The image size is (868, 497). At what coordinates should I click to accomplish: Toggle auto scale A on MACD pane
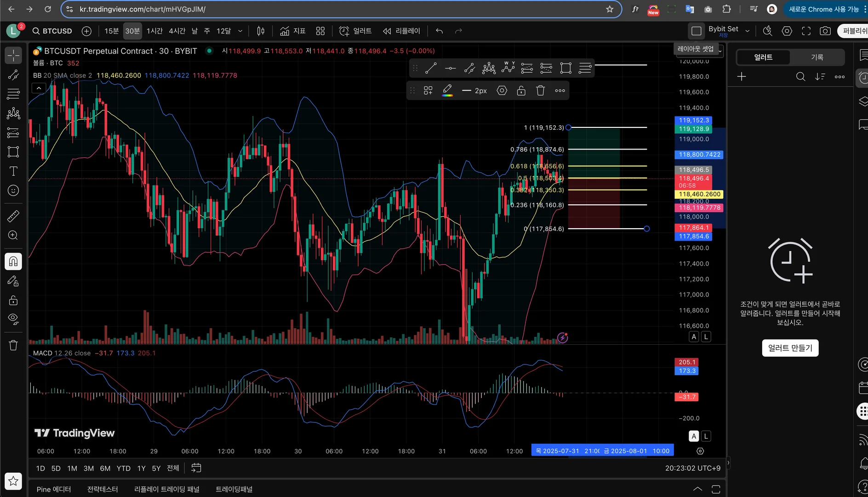[x=694, y=436]
